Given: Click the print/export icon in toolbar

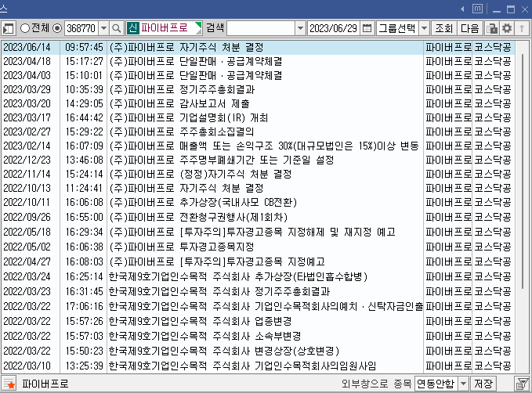Looking at the screenshot, I should tap(492, 28).
